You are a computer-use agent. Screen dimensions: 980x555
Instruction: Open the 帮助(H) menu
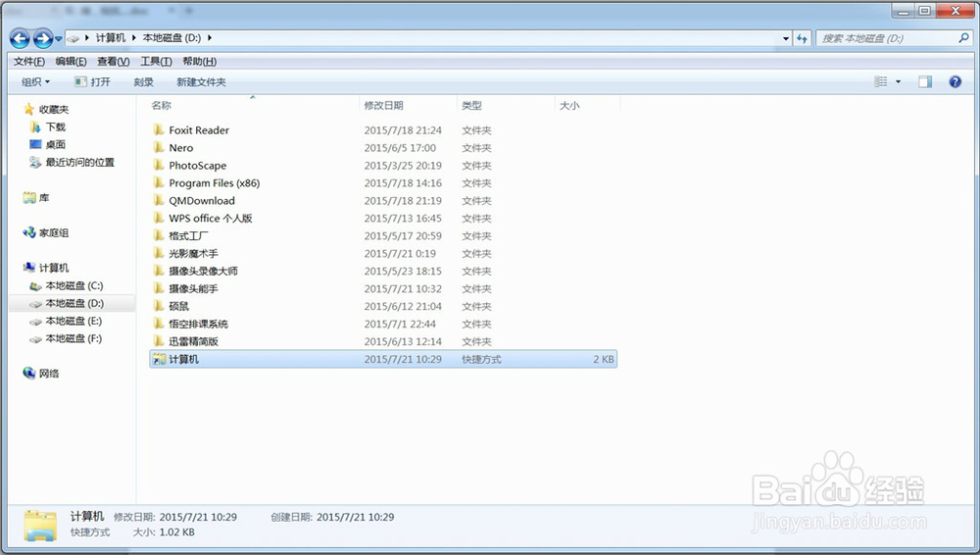pyautogui.click(x=199, y=62)
